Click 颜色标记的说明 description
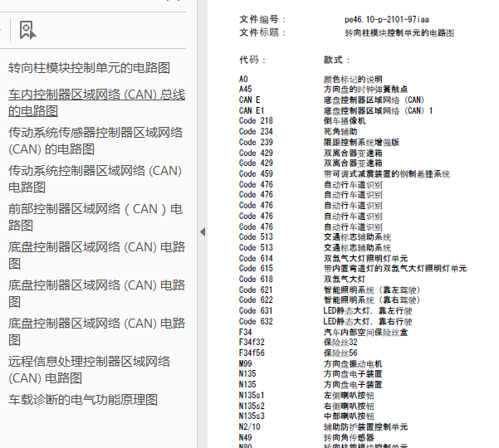 (353, 79)
